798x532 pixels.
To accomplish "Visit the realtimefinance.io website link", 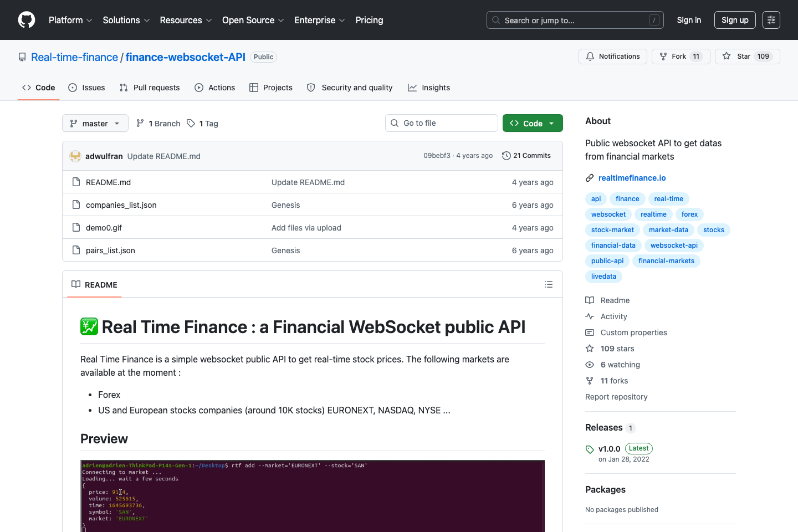I will pyautogui.click(x=632, y=178).
